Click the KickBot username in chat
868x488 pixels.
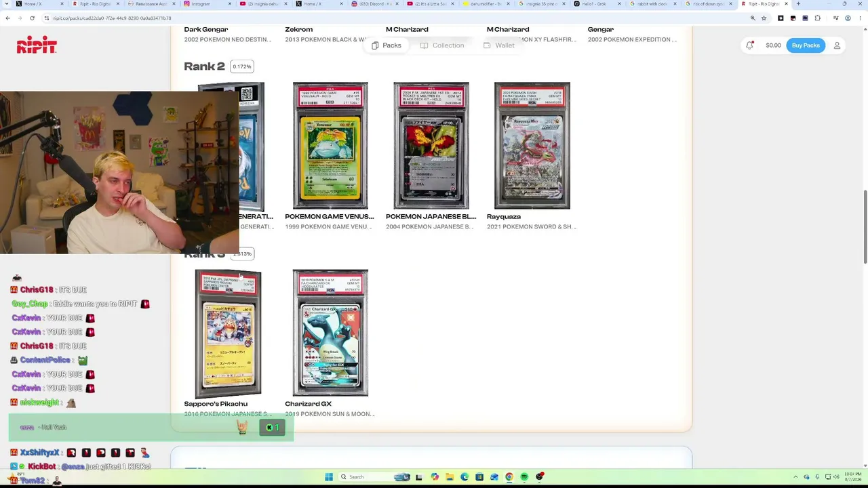click(x=42, y=467)
